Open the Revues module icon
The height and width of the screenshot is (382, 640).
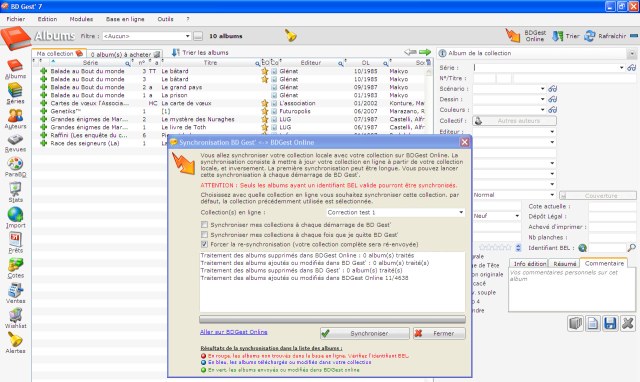[x=15, y=143]
